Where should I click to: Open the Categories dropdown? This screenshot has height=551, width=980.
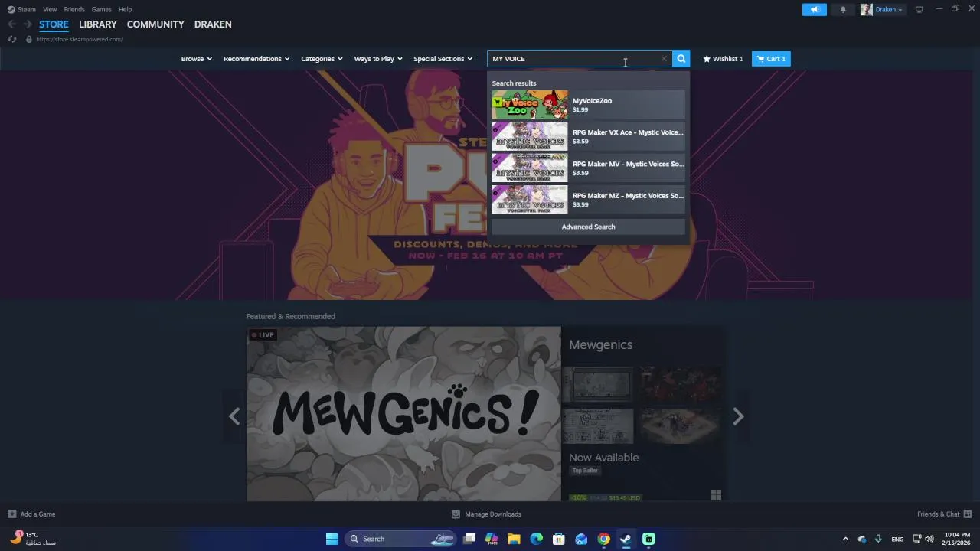tap(322, 59)
